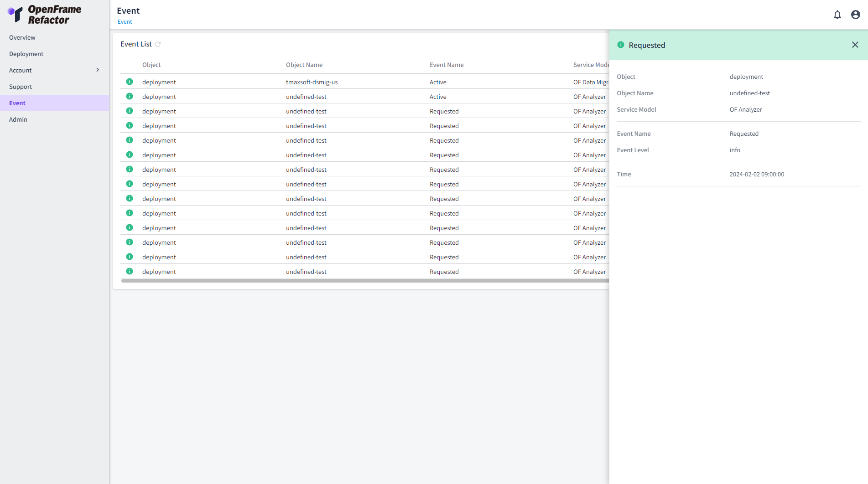Viewport: 868px width, 484px height.
Task: Expand the Account menu chevron
Action: coord(98,70)
